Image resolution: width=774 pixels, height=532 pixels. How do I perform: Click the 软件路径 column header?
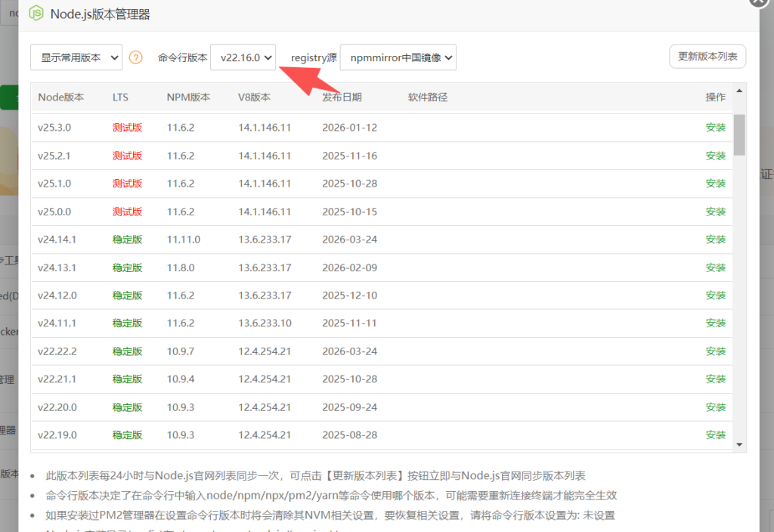427,97
